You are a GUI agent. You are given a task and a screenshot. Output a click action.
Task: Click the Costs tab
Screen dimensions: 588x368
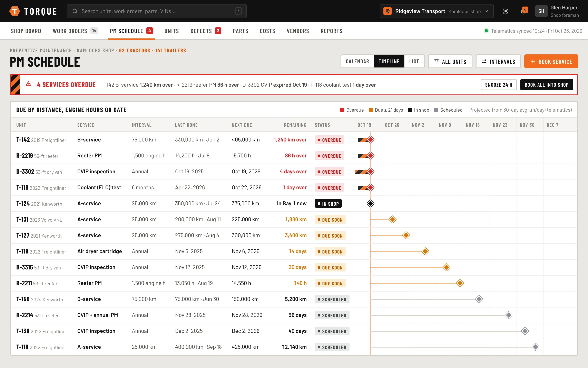[x=267, y=31]
